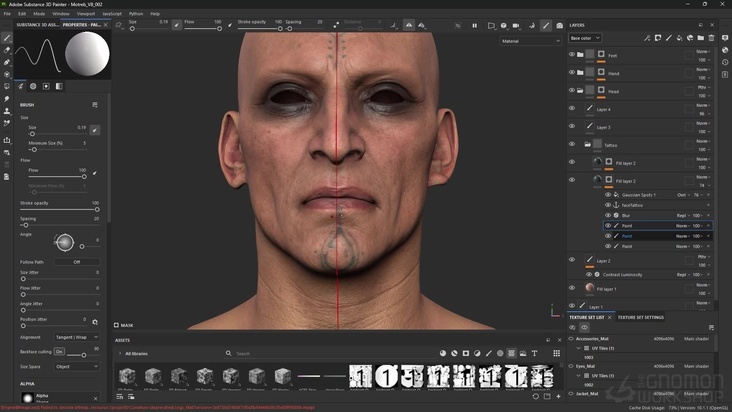Toggle visibility of Layer 4

[572, 108]
